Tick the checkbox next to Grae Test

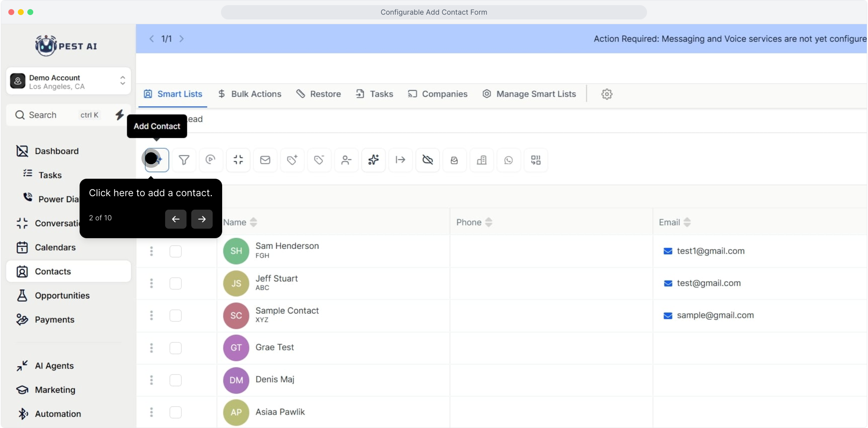[175, 348]
